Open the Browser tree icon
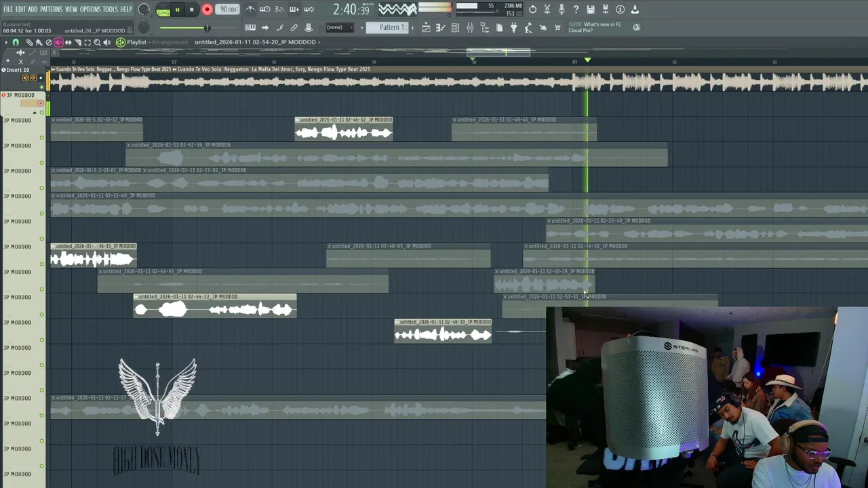The height and width of the screenshot is (488, 868). (x=485, y=27)
